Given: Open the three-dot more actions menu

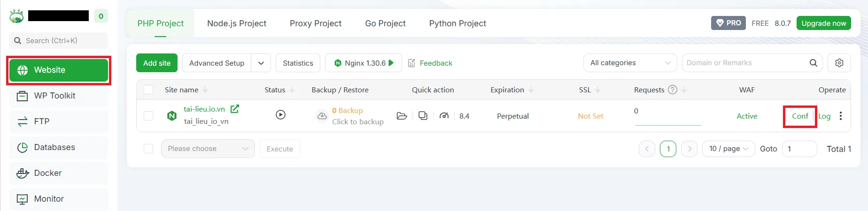Looking at the screenshot, I should [841, 116].
